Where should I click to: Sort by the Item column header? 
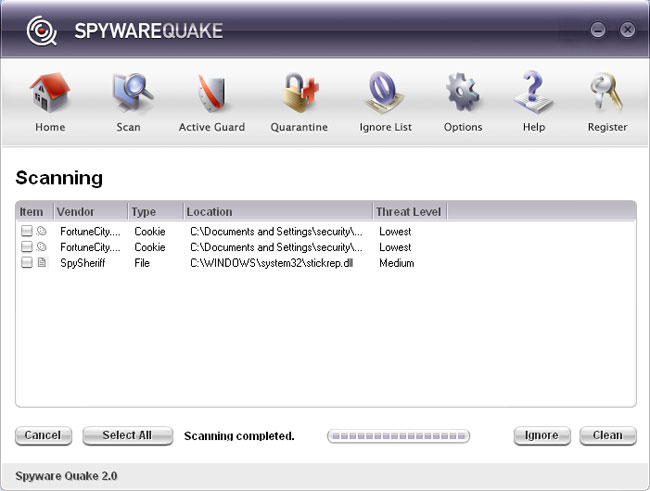(x=35, y=211)
